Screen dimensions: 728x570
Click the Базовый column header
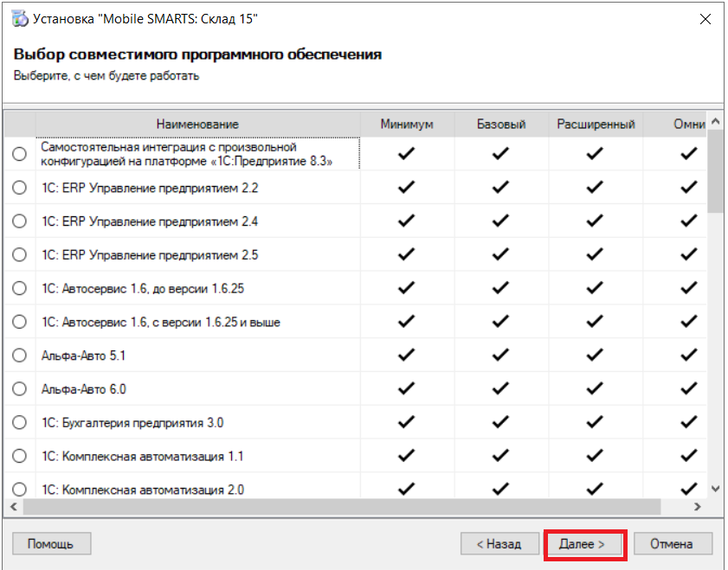point(501,124)
